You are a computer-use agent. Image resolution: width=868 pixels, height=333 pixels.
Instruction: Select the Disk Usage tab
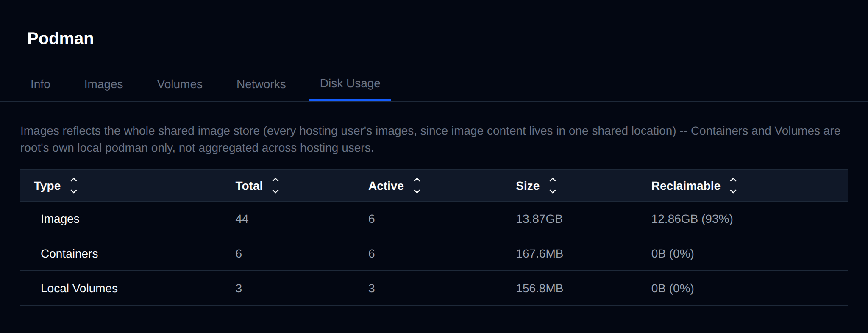pos(350,83)
